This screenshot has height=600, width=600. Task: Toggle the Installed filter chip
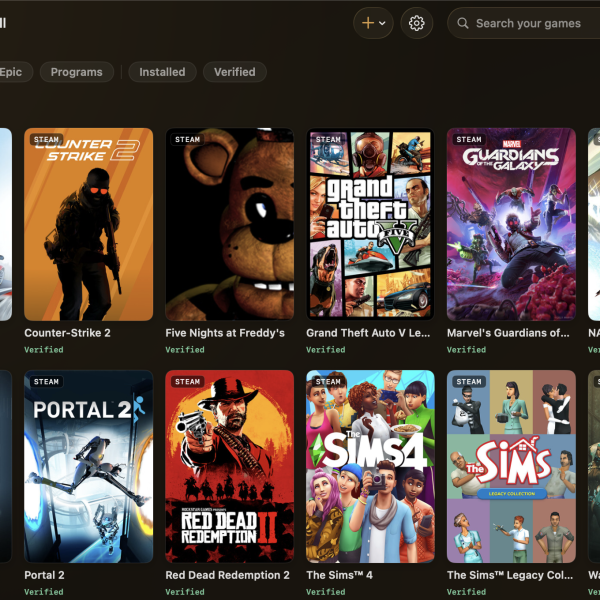point(162,72)
